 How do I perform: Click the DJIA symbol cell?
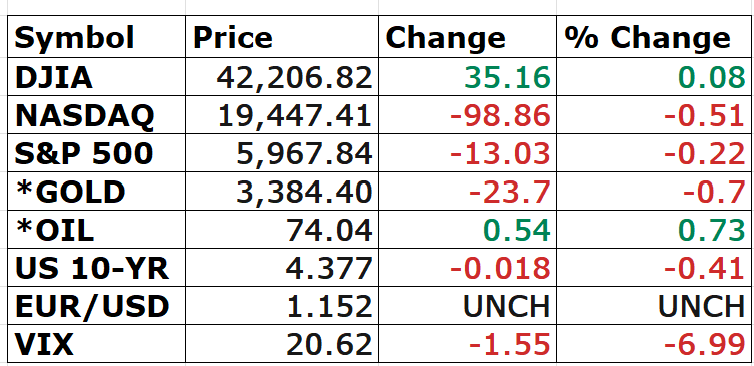(96, 76)
